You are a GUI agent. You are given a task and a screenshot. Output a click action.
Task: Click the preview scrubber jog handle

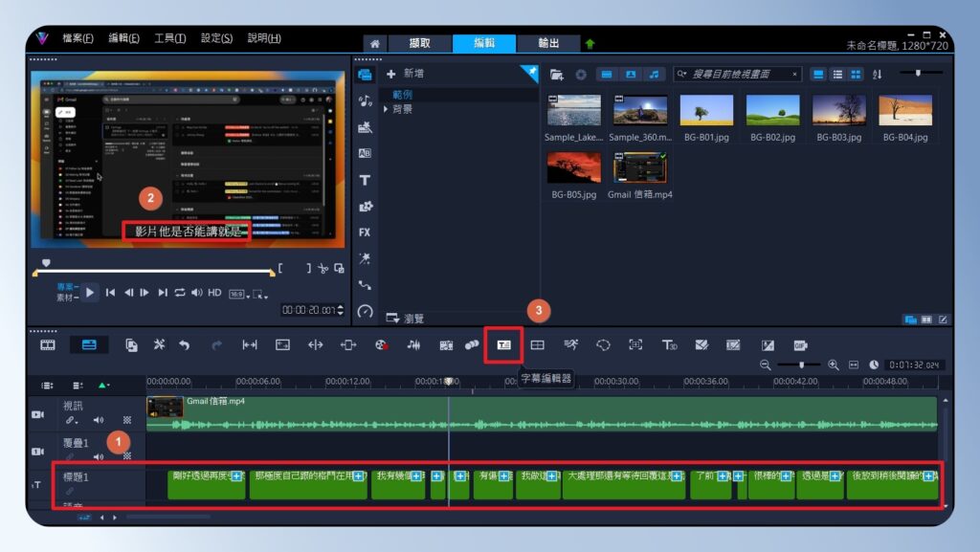tap(46, 263)
